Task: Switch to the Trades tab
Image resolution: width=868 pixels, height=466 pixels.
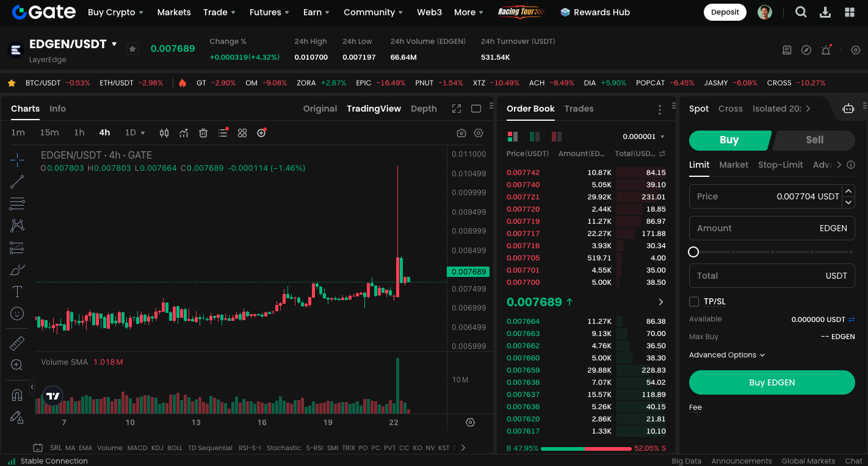Action: (x=579, y=109)
